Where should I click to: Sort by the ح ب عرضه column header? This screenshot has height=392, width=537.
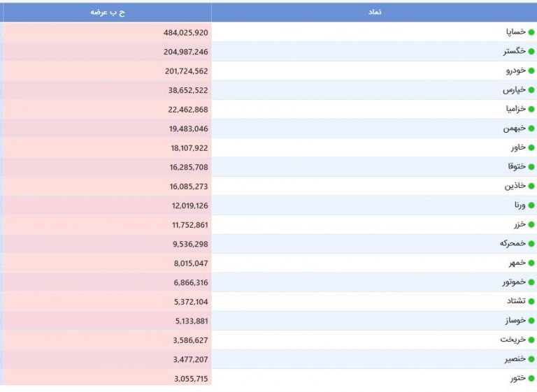point(108,12)
